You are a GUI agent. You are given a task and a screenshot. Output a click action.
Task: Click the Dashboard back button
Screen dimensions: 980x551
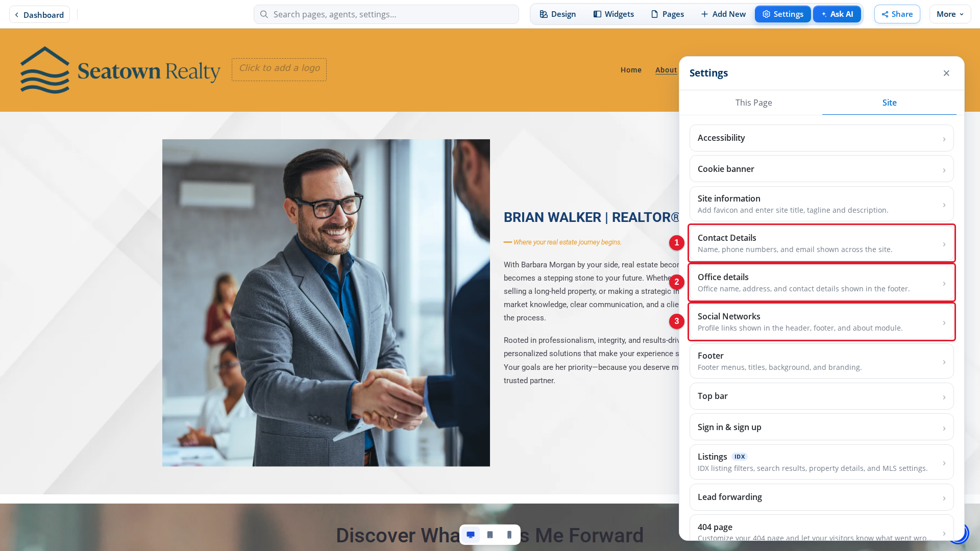tap(39, 15)
